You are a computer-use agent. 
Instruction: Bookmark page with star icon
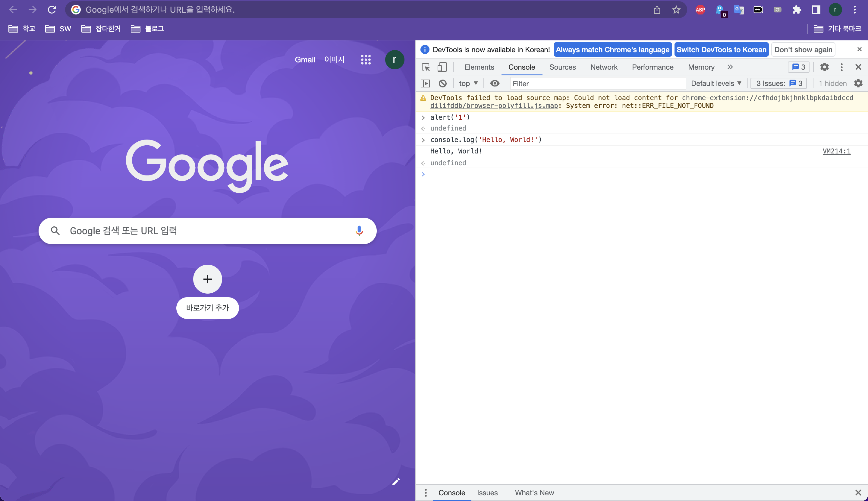pos(676,10)
